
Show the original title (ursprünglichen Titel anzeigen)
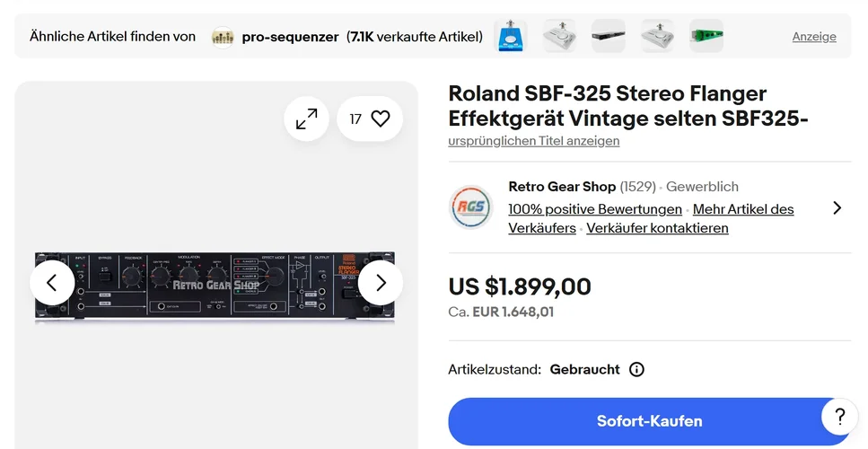tap(534, 141)
